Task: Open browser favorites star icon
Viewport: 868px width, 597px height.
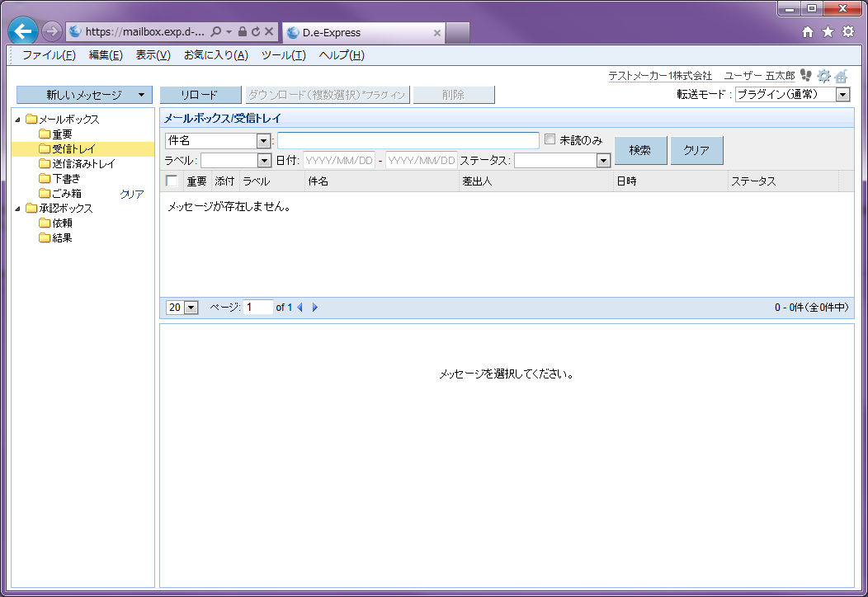Action: (828, 32)
